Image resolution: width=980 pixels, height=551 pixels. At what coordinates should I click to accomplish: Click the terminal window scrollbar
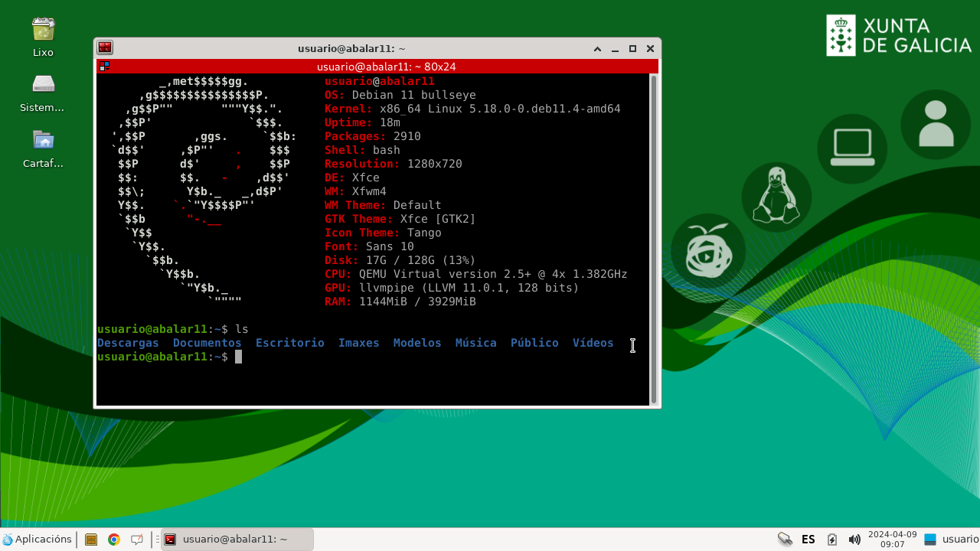point(654,230)
